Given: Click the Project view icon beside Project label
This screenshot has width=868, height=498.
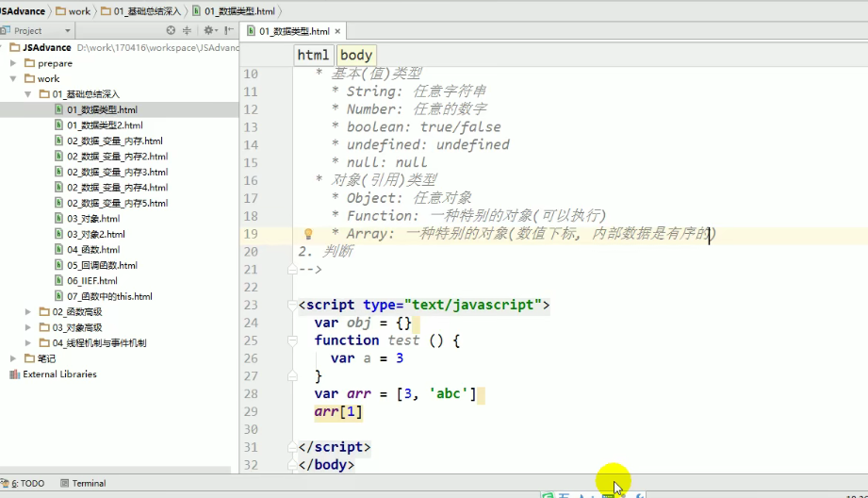Looking at the screenshot, I should point(6,30).
